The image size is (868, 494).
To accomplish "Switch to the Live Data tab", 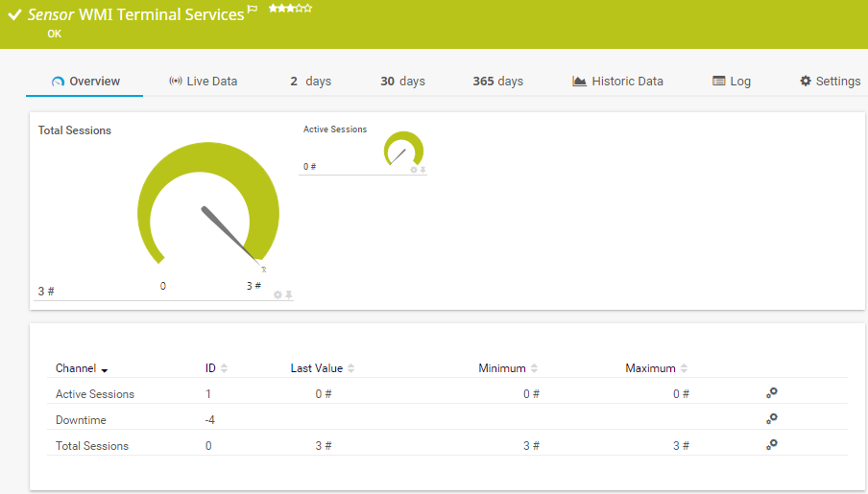I will pyautogui.click(x=203, y=82).
